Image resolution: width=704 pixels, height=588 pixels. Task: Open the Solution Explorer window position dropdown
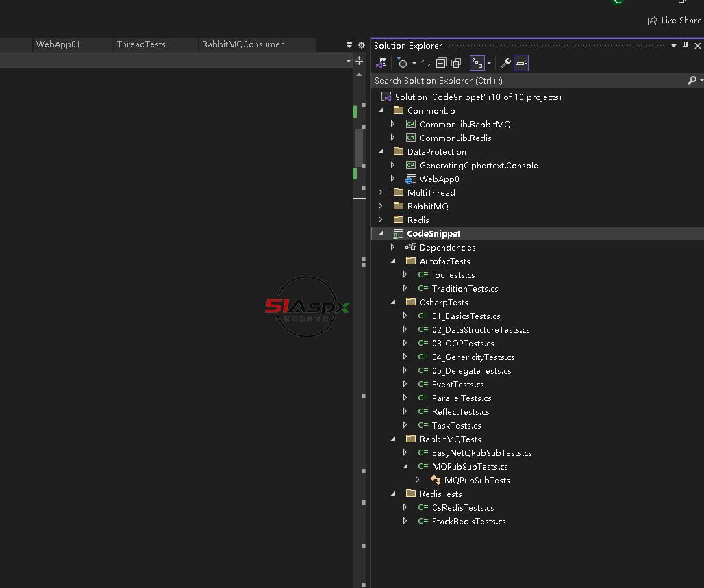tap(674, 46)
